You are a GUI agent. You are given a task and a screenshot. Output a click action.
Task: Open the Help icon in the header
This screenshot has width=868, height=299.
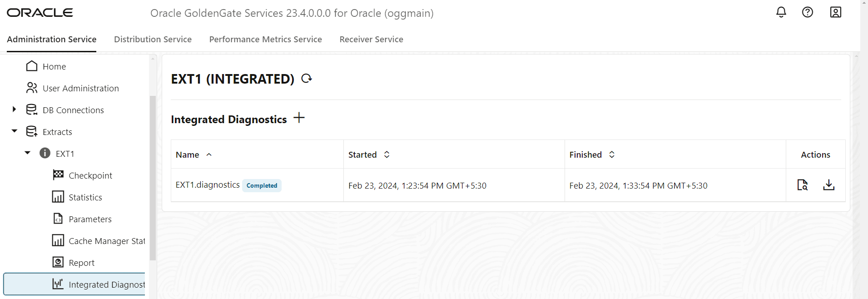coord(808,12)
